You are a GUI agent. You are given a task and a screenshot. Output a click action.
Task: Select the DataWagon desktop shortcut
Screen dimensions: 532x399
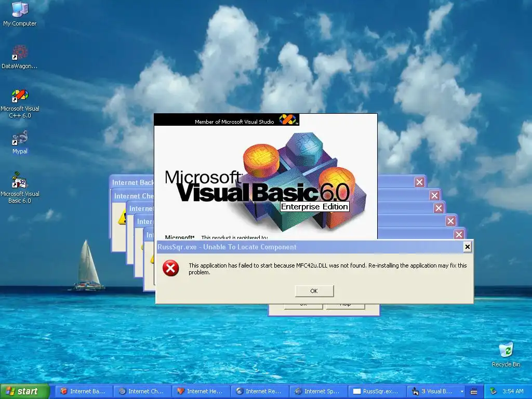coord(20,57)
